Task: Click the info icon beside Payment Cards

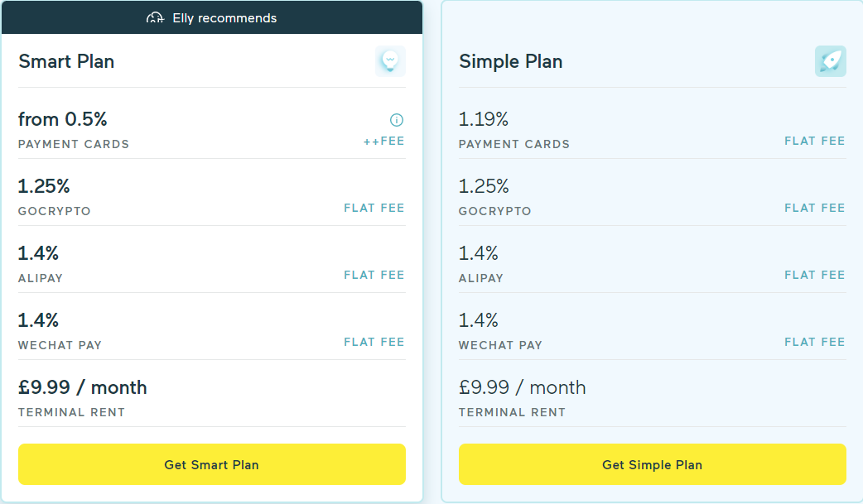Action: 397,120
